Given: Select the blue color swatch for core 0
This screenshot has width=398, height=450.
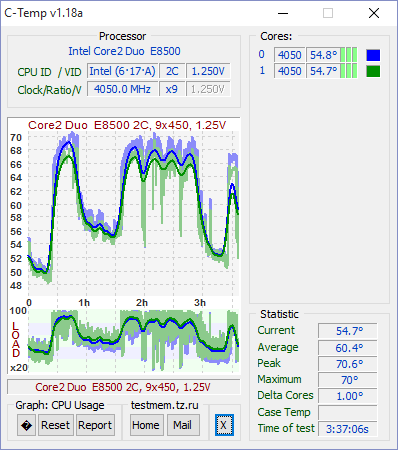Looking at the screenshot, I should tap(373, 55).
